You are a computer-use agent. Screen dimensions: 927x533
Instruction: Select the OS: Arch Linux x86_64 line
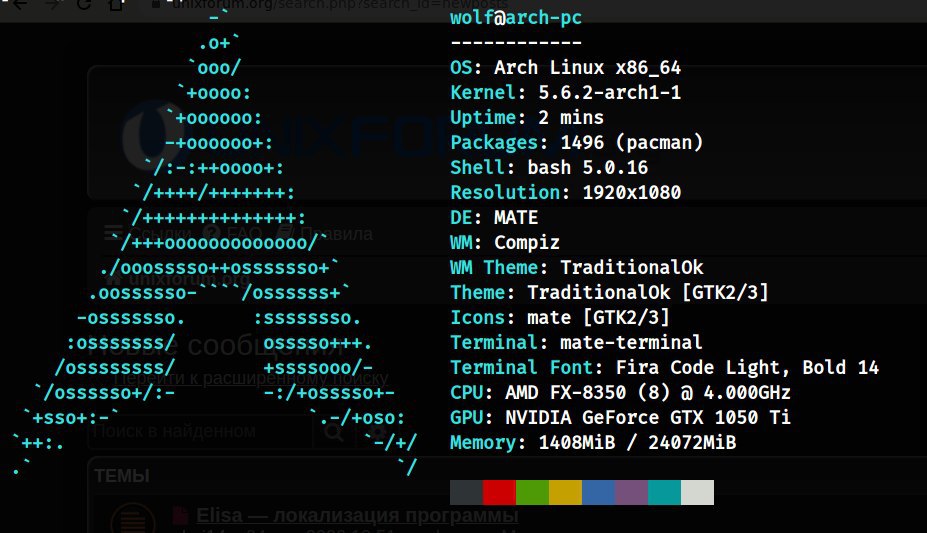pos(565,67)
